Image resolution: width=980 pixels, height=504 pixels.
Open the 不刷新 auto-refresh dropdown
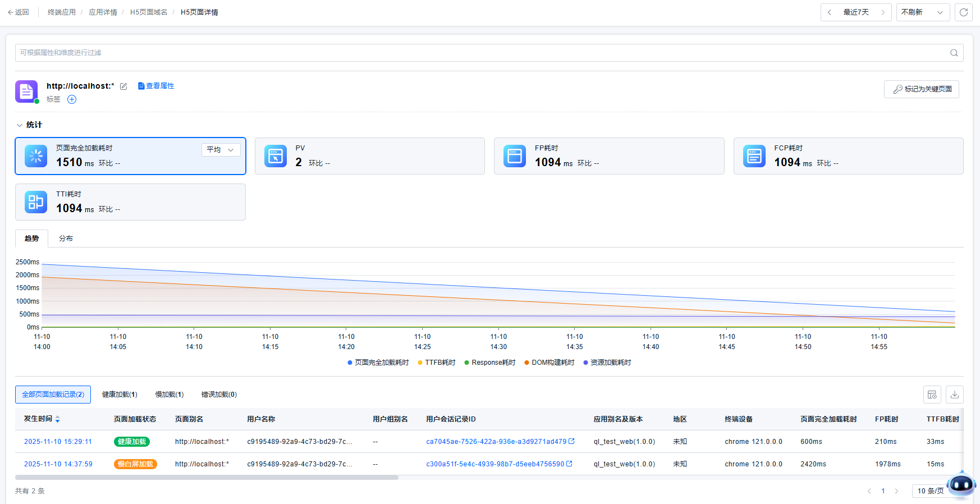(922, 12)
